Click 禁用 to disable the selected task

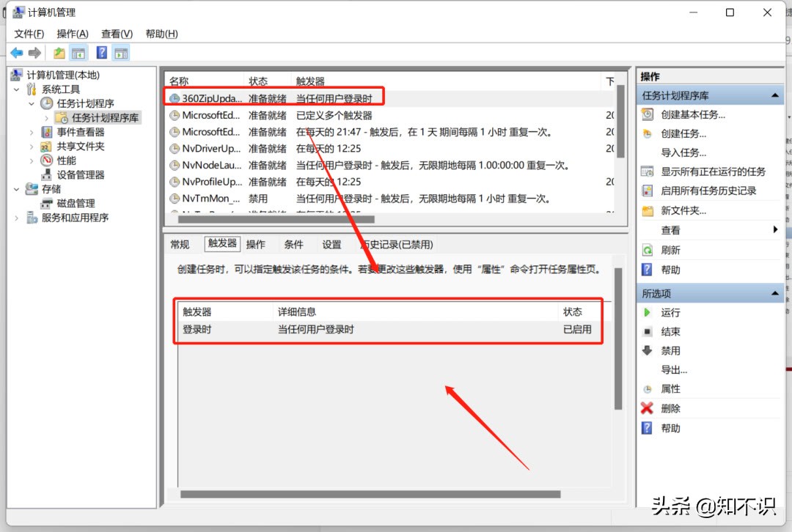pyautogui.click(x=670, y=351)
